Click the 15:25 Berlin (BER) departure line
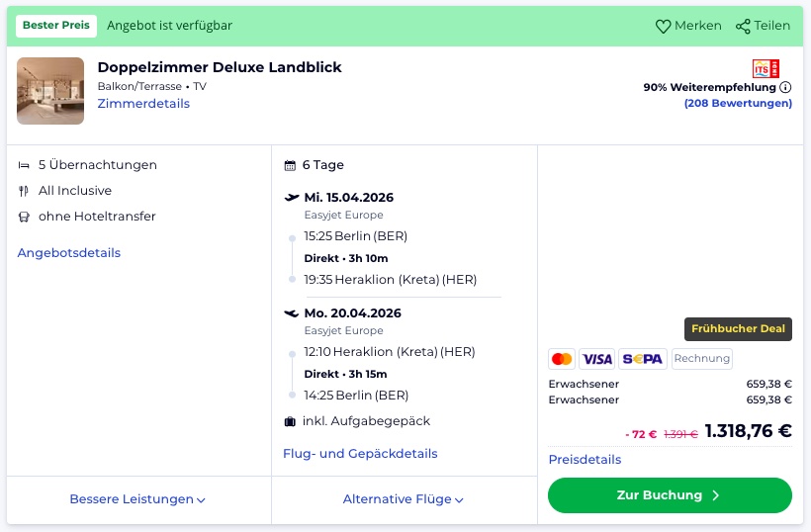The image size is (811, 532). (x=356, y=236)
